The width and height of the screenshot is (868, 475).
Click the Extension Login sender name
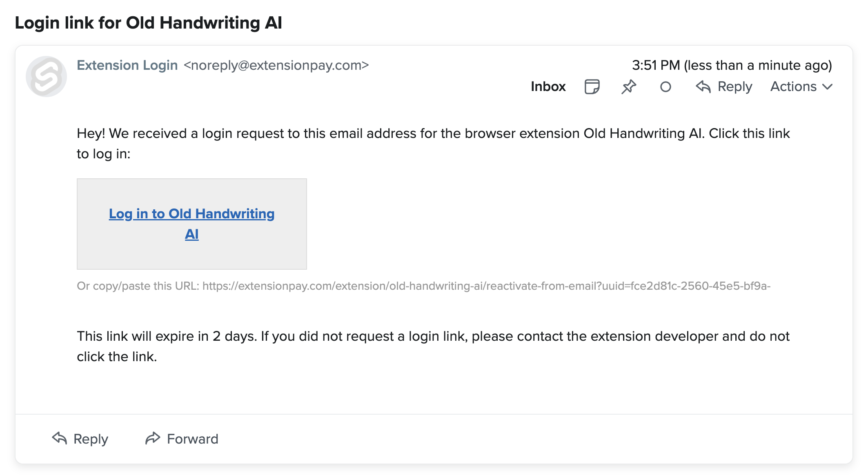pyautogui.click(x=127, y=65)
